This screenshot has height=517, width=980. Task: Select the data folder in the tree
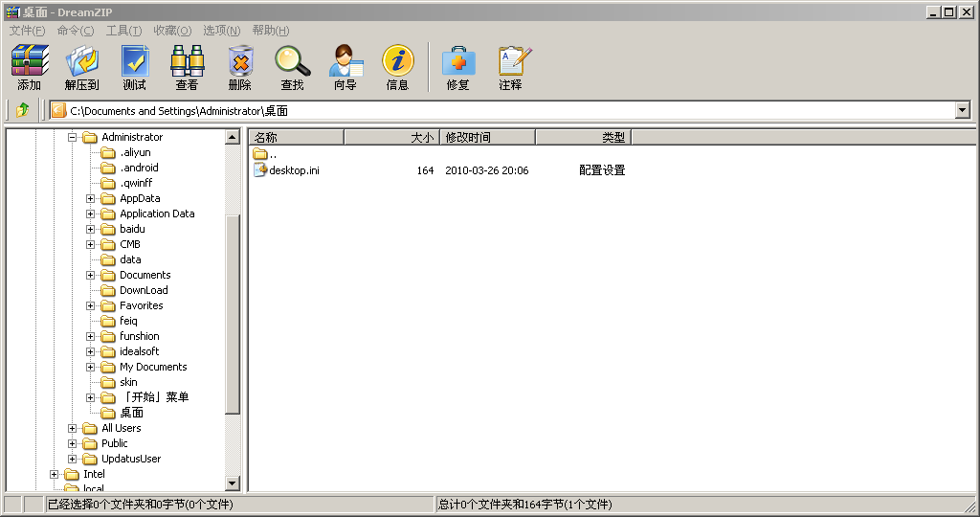(x=130, y=259)
